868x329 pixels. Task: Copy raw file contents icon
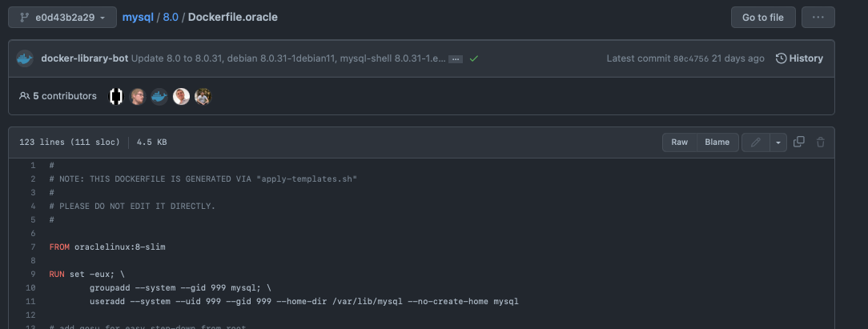tap(798, 142)
